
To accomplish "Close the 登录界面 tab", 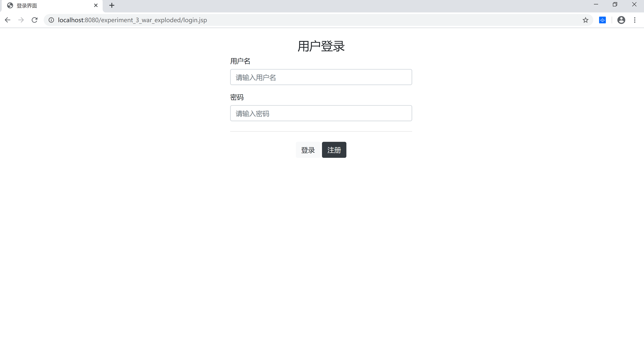I will (96, 5).
